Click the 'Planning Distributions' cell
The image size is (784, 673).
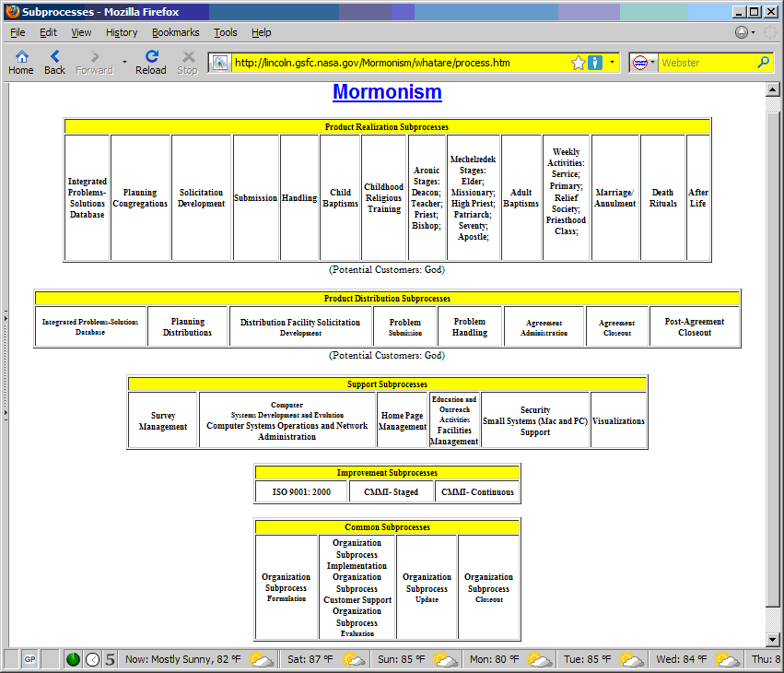click(188, 326)
